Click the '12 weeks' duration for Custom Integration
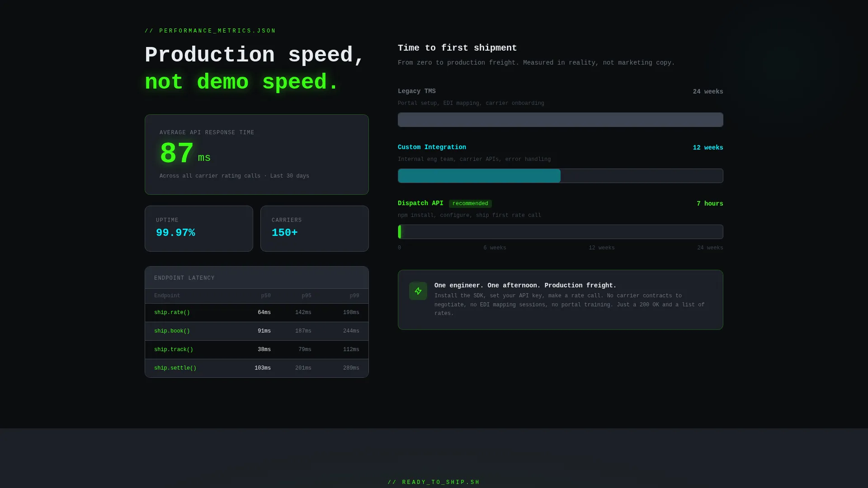 point(708,148)
